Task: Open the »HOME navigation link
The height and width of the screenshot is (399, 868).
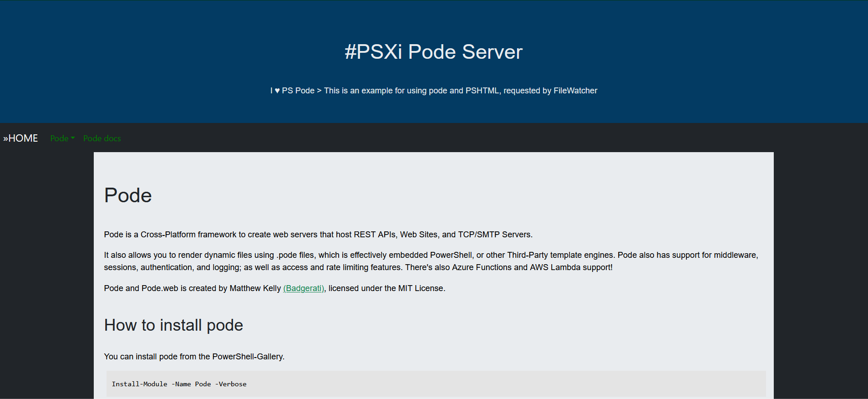Action: click(20, 138)
